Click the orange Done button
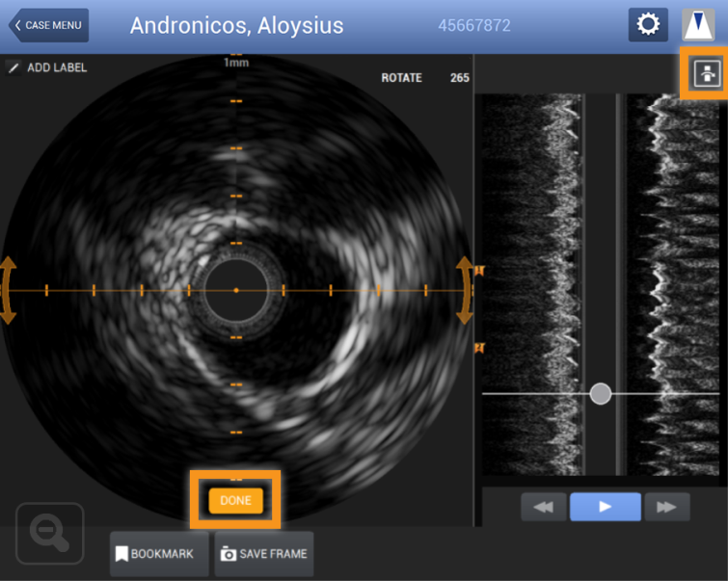Image resolution: width=728 pixels, height=581 pixels. point(236,500)
